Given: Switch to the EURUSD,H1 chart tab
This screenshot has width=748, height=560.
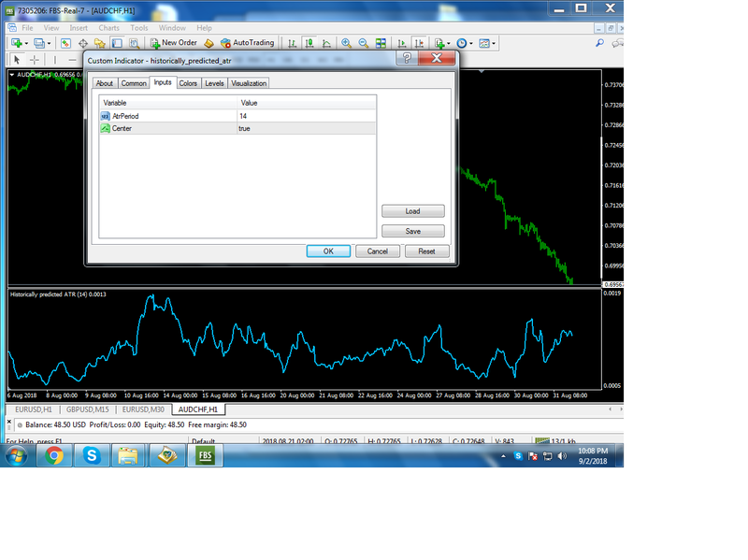Looking at the screenshot, I should click(33, 409).
